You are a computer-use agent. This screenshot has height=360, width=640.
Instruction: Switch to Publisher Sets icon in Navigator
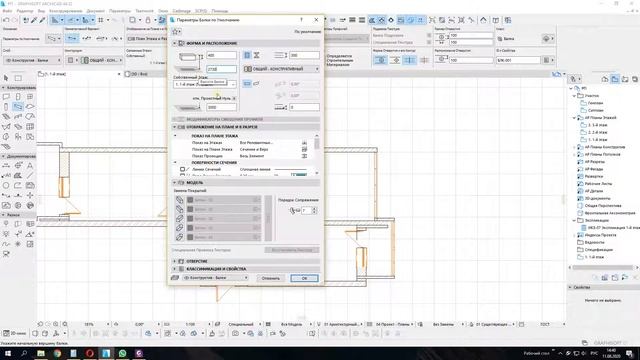click(x=635, y=79)
